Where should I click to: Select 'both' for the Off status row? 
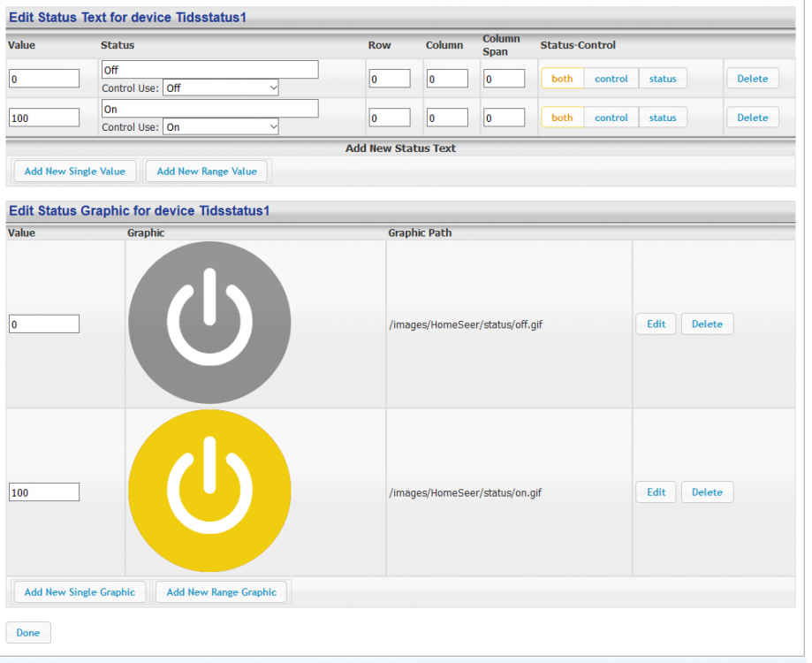[562, 79]
